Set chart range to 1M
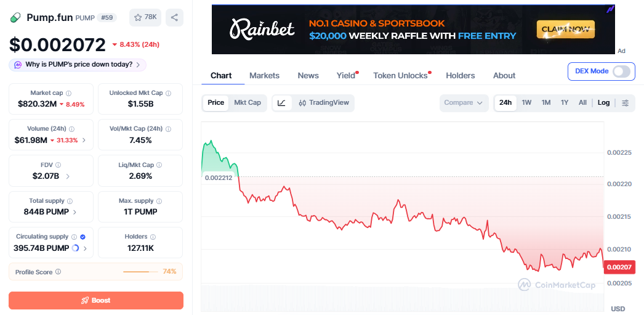Image resolution: width=644 pixels, height=315 pixels. (546, 103)
